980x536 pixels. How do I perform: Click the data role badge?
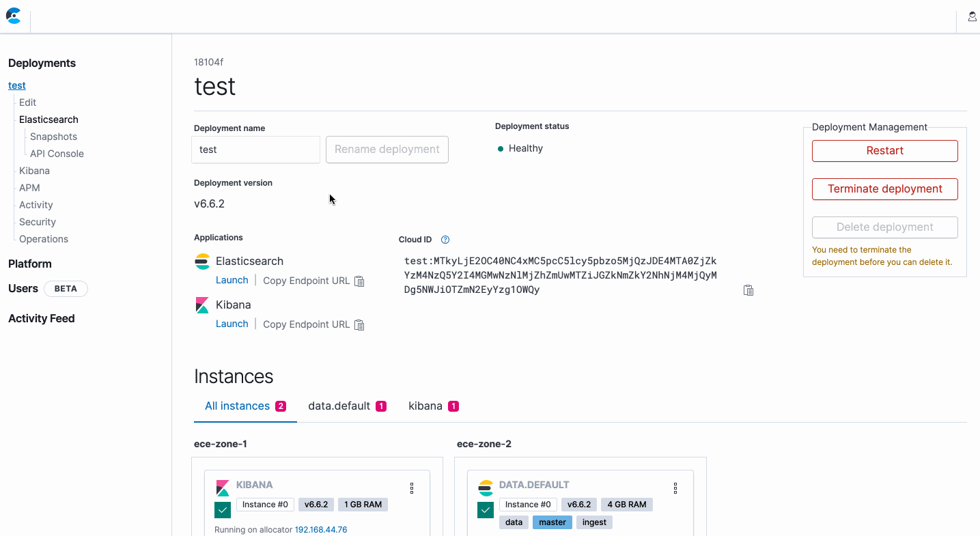514,522
